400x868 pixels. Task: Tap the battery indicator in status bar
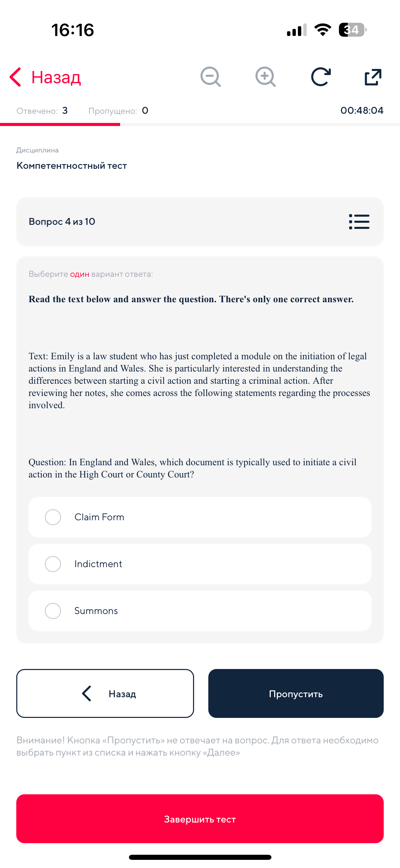[353, 30]
